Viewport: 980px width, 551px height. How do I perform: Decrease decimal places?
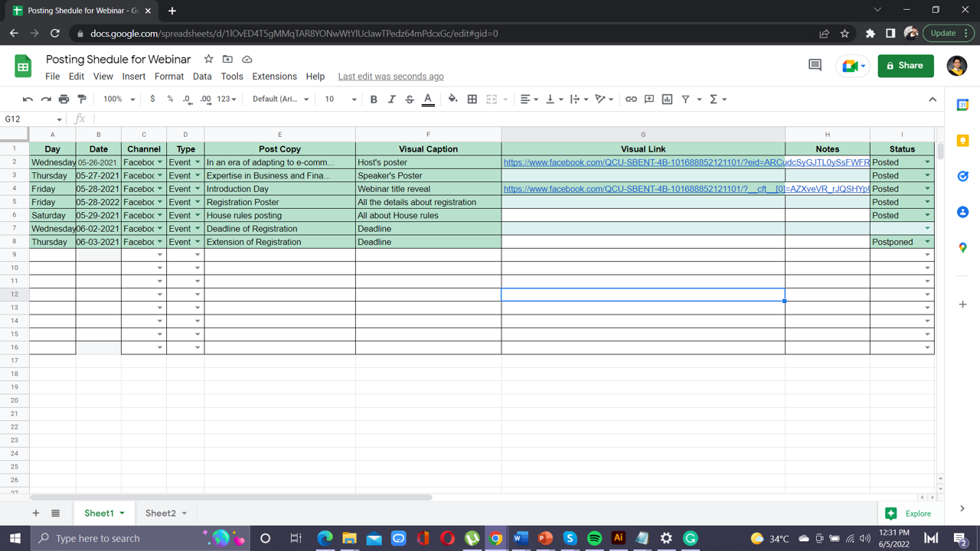coord(188,99)
